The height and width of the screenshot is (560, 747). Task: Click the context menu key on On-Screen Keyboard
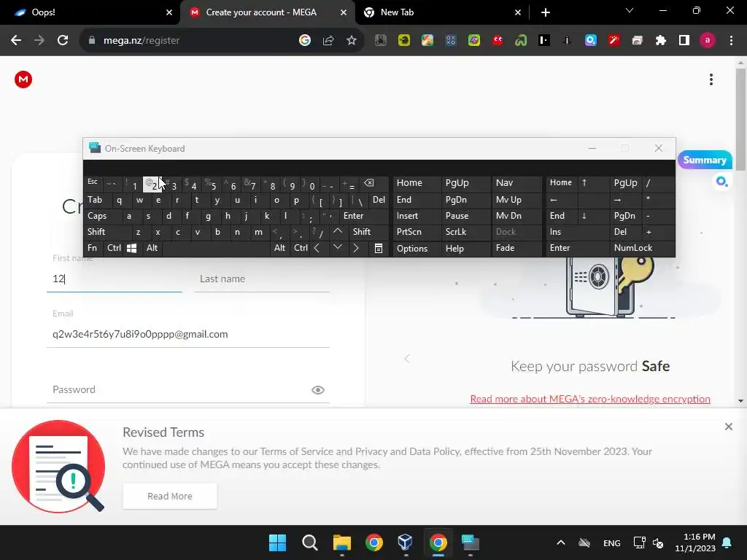[379, 248]
